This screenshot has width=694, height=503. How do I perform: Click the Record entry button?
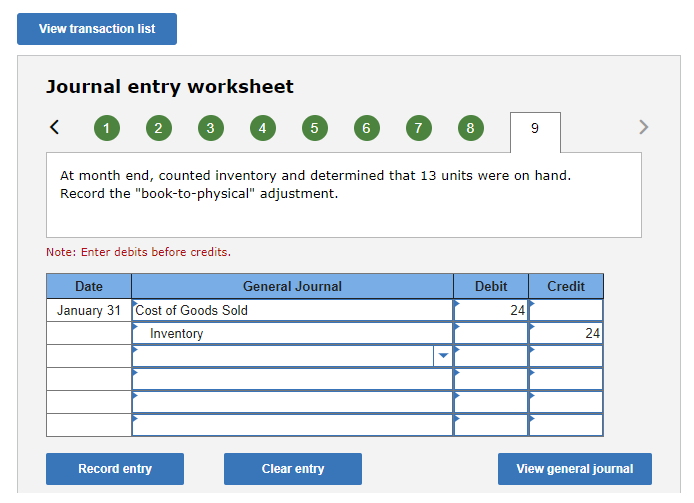[x=115, y=469]
